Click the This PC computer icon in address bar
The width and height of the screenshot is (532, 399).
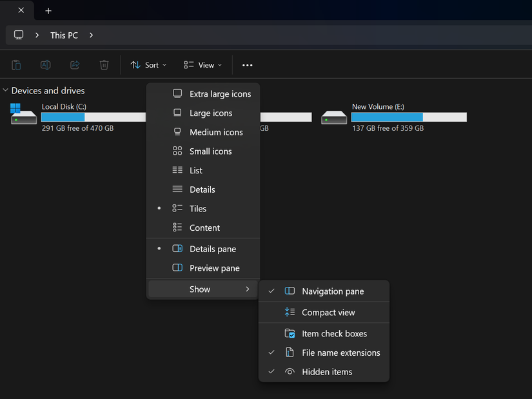[x=19, y=34]
